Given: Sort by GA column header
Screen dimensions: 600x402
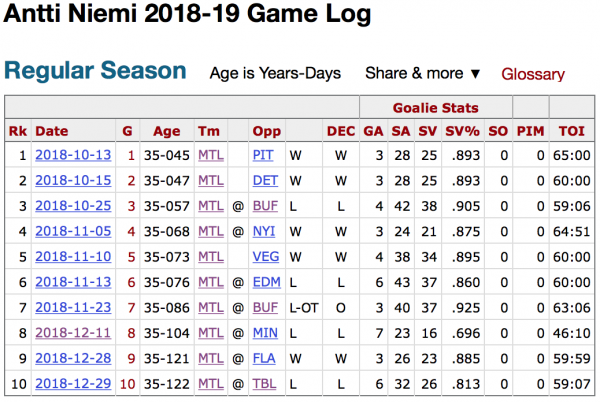Looking at the screenshot, I should (x=373, y=131).
